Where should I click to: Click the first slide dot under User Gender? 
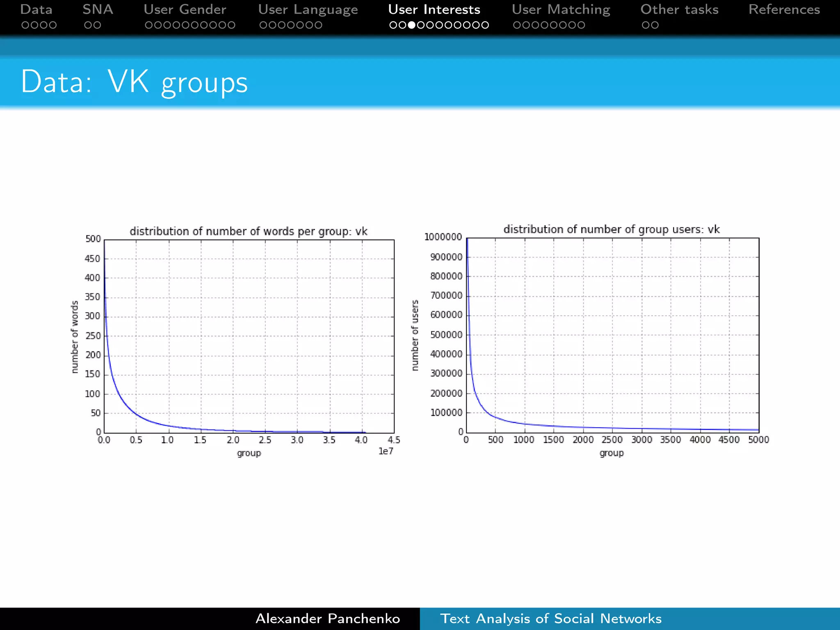pyautogui.click(x=149, y=25)
